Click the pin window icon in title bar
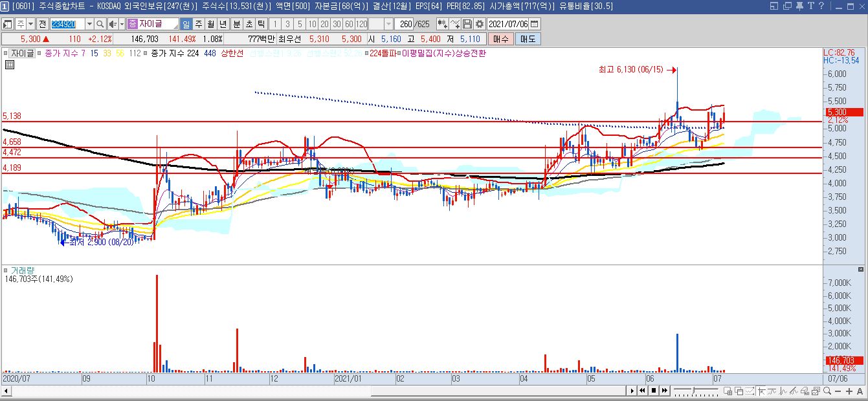This screenshot has height=401, width=868. click(799, 6)
